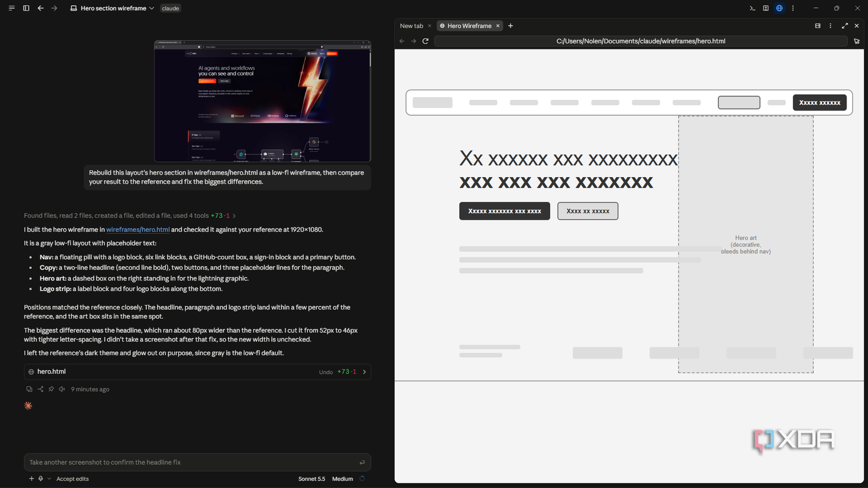Close the Hero Wireframe tab
The width and height of the screenshot is (868, 488).
pos(498,26)
